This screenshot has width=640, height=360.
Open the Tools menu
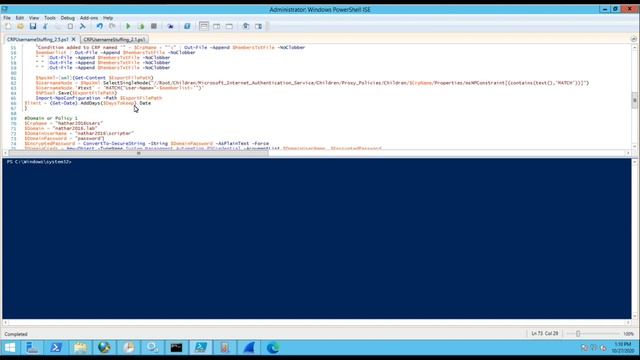pyautogui.click(x=50, y=18)
